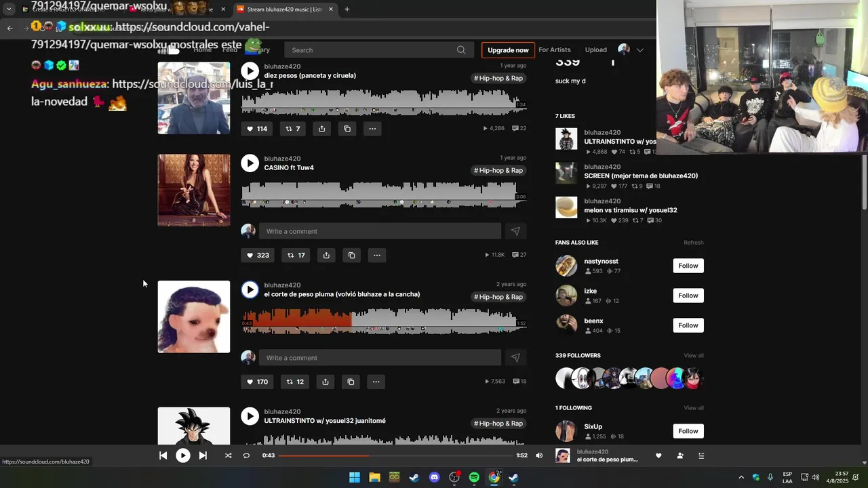868x488 pixels.
Task: Send comment on 'CASINO ft Tuw4' track
Action: 515,231
